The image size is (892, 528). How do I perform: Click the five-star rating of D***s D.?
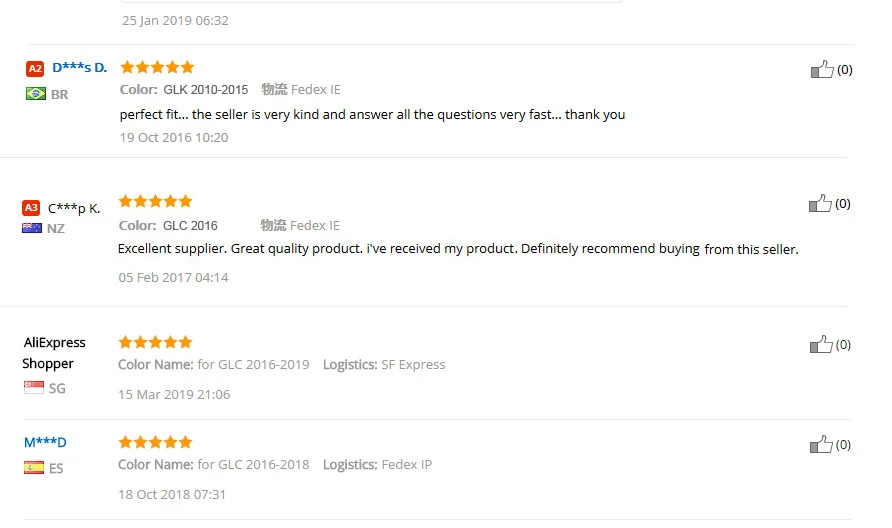pyautogui.click(x=157, y=67)
